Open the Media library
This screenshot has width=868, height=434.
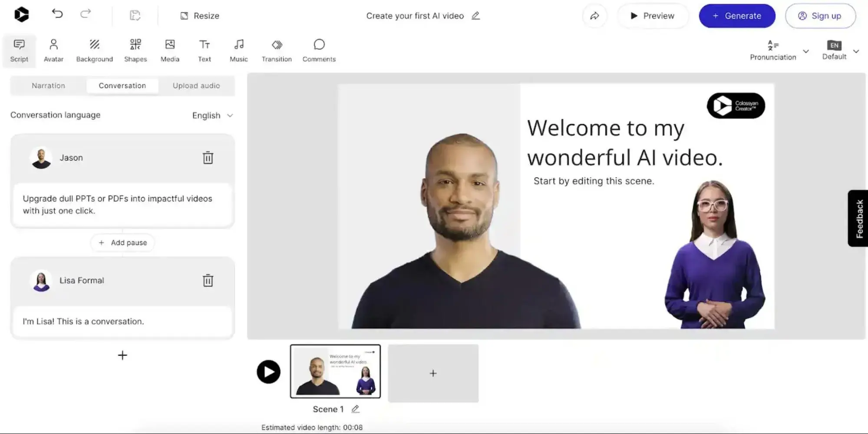coord(170,50)
